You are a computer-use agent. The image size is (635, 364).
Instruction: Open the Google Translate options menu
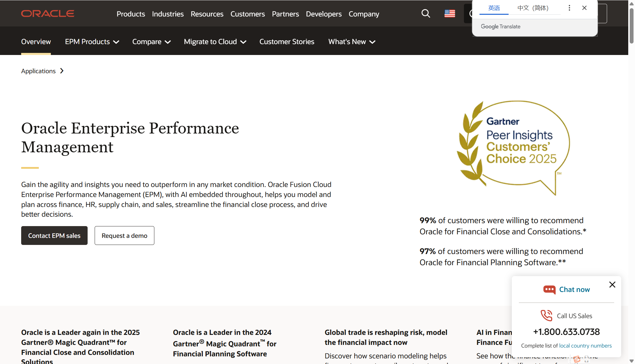pyautogui.click(x=569, y=8)
